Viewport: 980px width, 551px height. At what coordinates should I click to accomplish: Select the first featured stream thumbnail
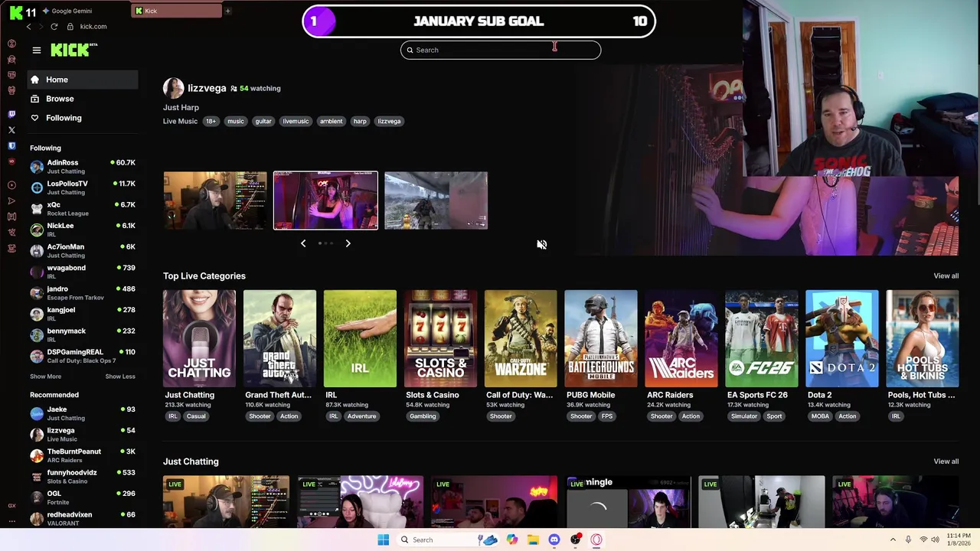[x=215, y=201]
